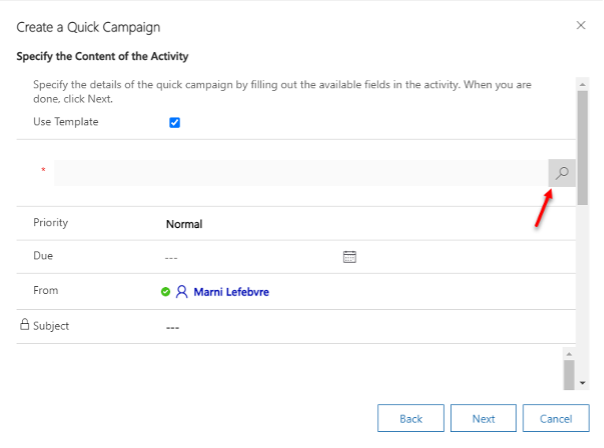
Task: Click the person icon beside Marni Lefebvre
Action: [x=181, y=292]
